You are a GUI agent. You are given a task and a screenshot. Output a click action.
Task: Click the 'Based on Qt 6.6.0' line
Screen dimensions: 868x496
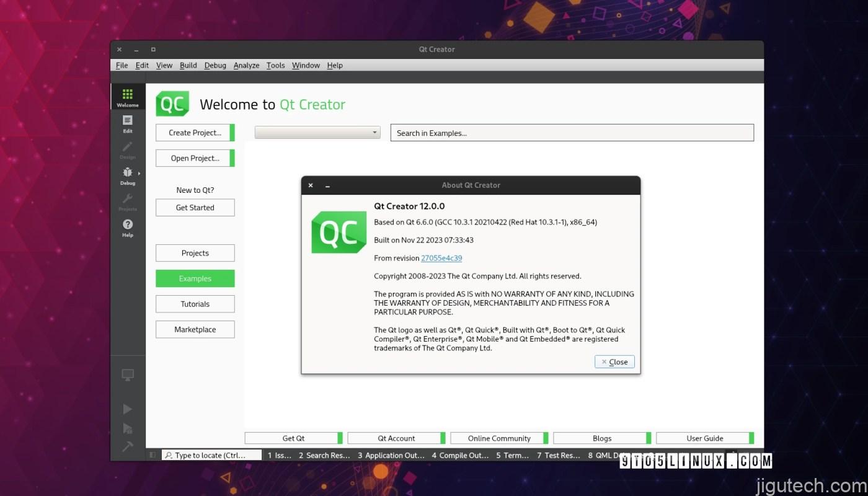click(485, 222)
